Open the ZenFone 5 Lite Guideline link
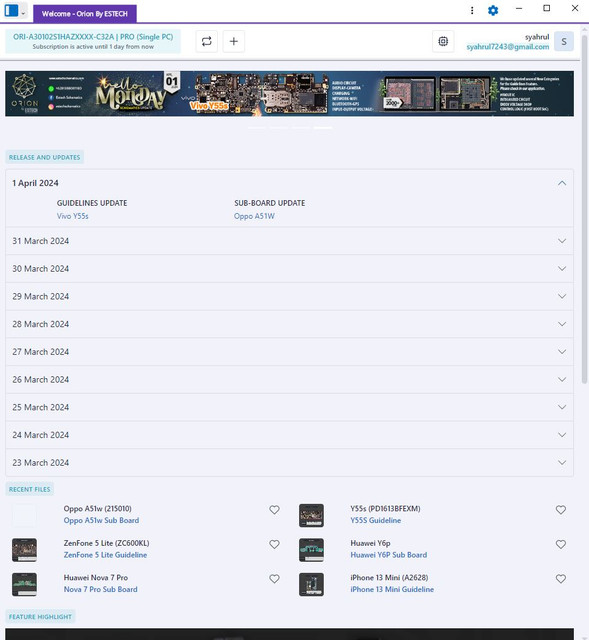The height and width of the screenshot is (640, 589). tap(105, 555)
